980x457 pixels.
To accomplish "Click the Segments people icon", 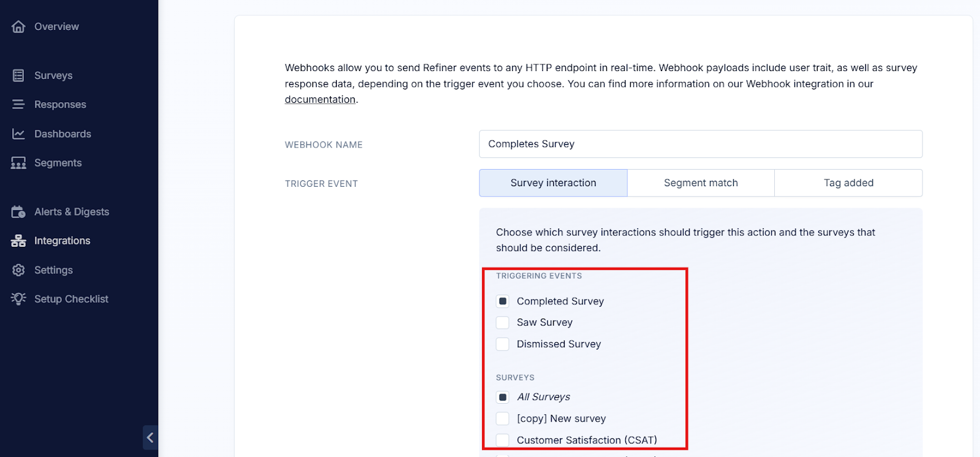I will point(18,163).
